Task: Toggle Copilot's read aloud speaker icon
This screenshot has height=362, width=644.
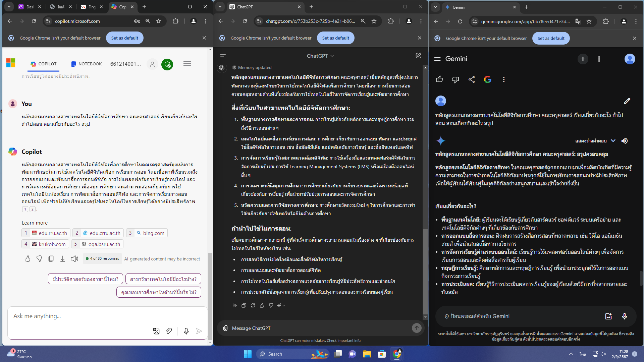Action: click(74, 259)
